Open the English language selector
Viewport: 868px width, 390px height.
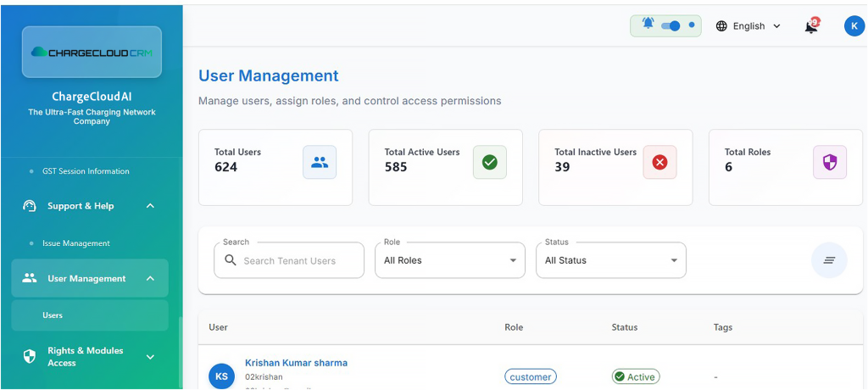click(x=748, y=26)
